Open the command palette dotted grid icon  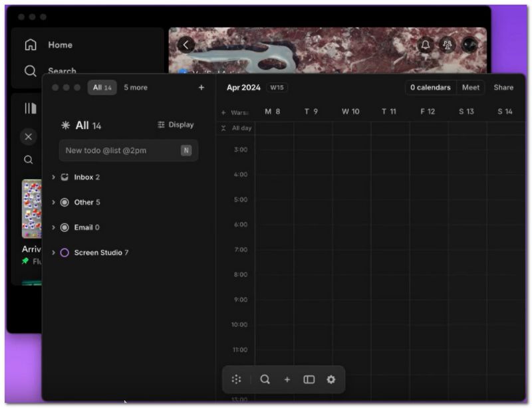point(236,379)
